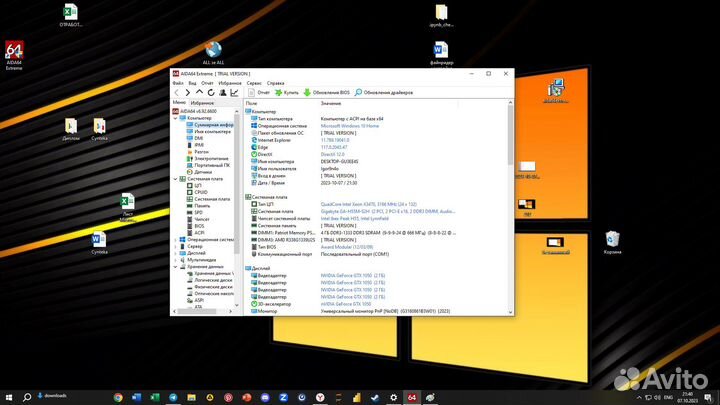Click the Купить buy button
This screenshot has height=405, width=720.
[x=287, y=93]
